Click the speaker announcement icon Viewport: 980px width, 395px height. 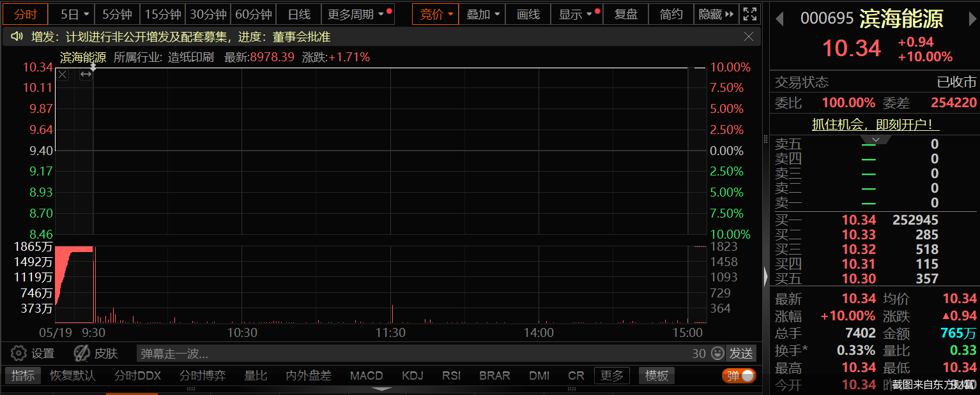pos(17,37)
